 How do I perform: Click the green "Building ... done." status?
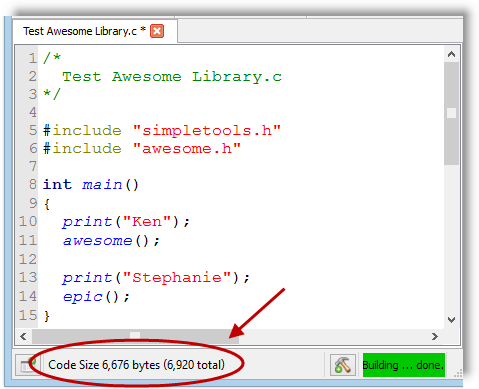(x=404, y=365)
